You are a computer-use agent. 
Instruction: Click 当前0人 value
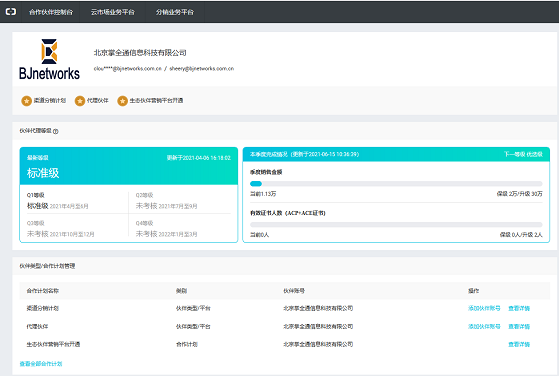(260, 235)
